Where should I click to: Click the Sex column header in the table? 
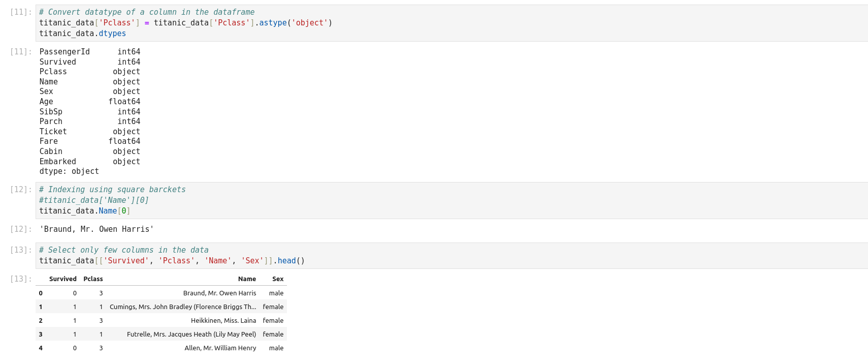(x=277, y=279)
